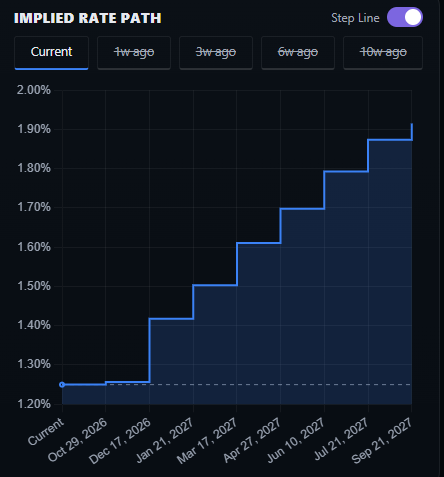Click the Dec 17, 2026 axis label
The height and width of the screenshot is (477, 444).
tap(120, 441)
